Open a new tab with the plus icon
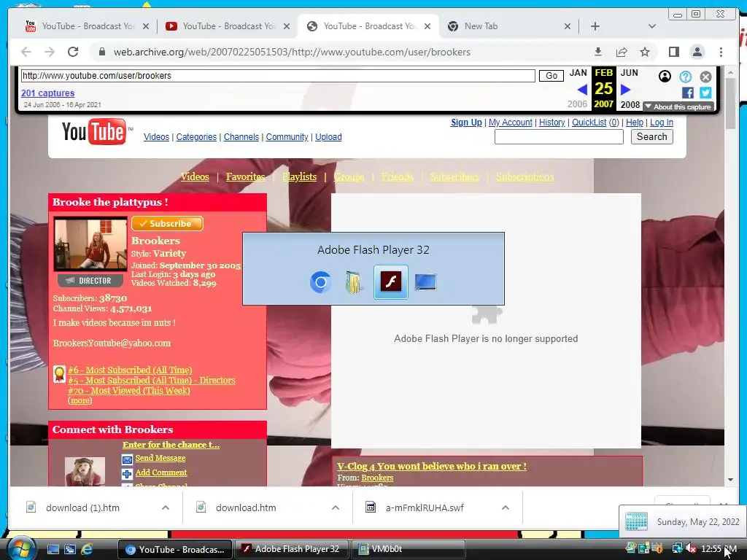The width and height of the screenshot is (747, 560). (x=595, y=26)
